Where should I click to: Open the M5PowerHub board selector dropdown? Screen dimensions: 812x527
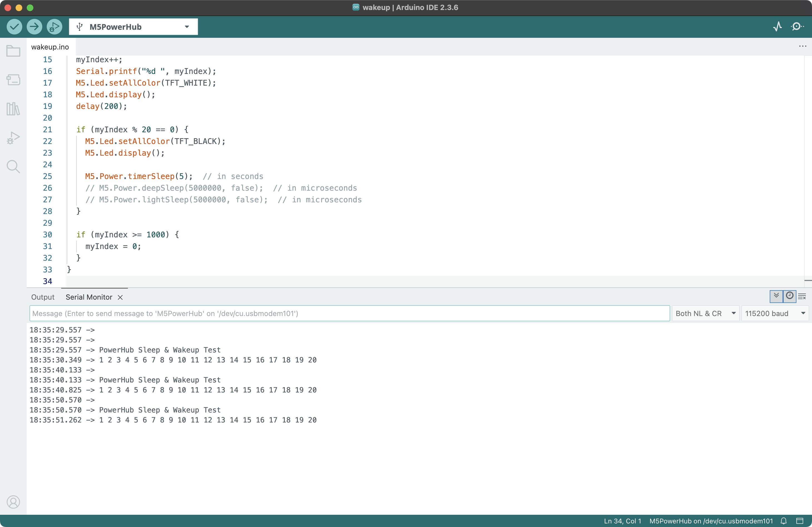[133, 27]
